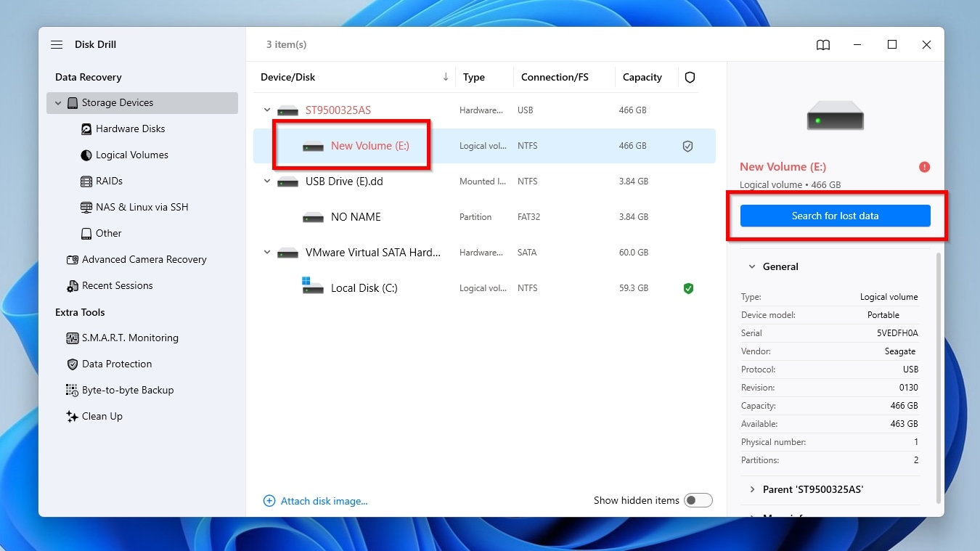Open S.M.A.R.T. Monitoring tool

pos(131,338)
